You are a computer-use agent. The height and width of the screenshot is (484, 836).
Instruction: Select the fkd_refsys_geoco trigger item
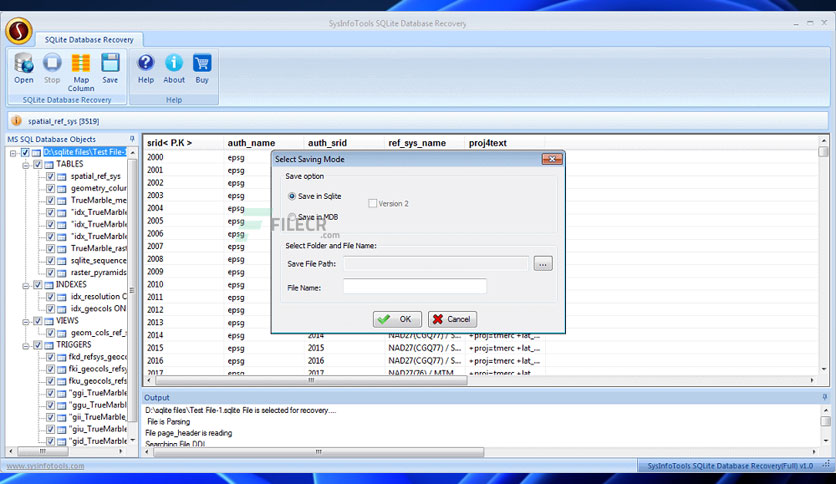point(98,357)
